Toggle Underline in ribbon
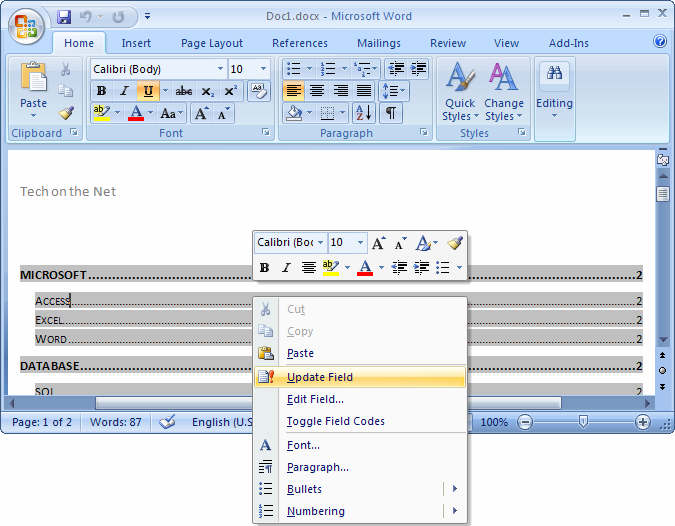Viewport: 675px width, 526px height. pos(148,91)
